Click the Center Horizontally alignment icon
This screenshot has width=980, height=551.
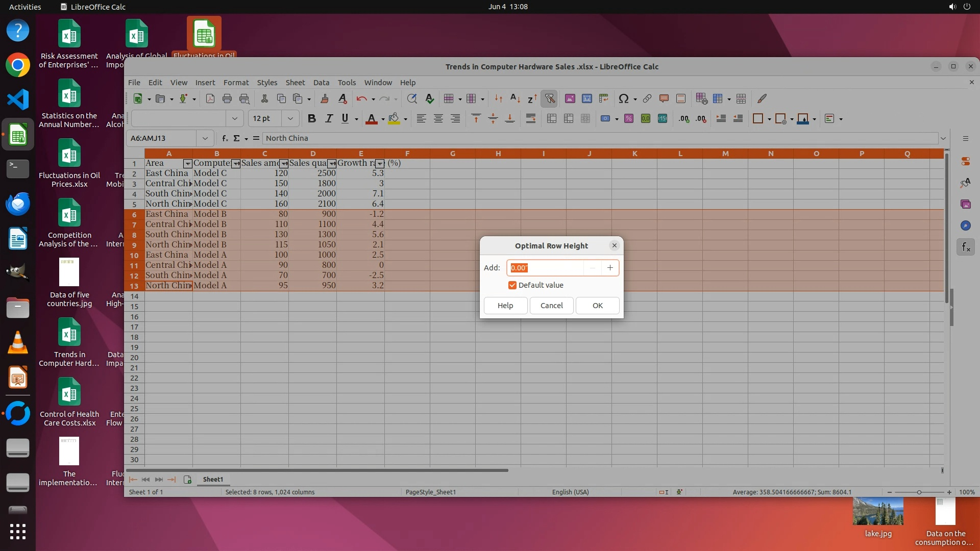(x=438, y=119)
